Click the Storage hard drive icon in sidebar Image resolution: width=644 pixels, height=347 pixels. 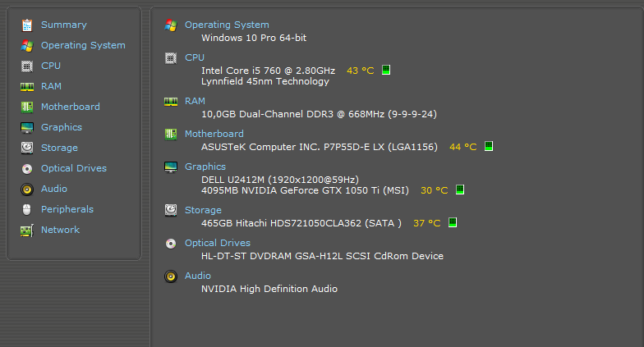pos(27,148)
